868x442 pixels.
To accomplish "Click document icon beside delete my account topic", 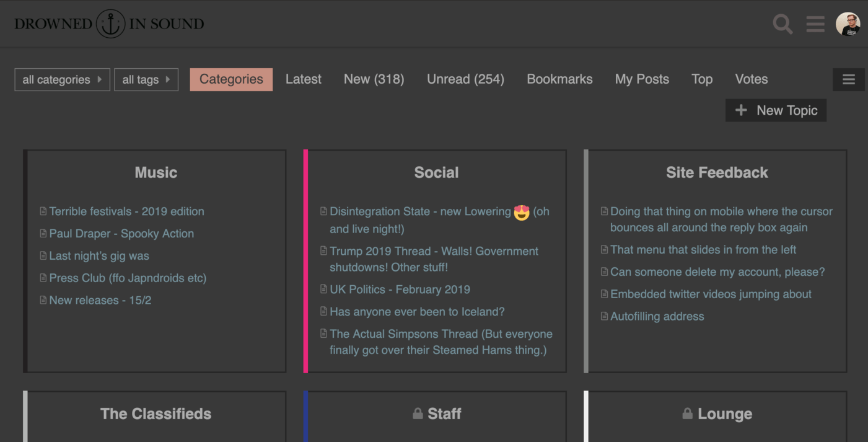I will coord(604,272).
